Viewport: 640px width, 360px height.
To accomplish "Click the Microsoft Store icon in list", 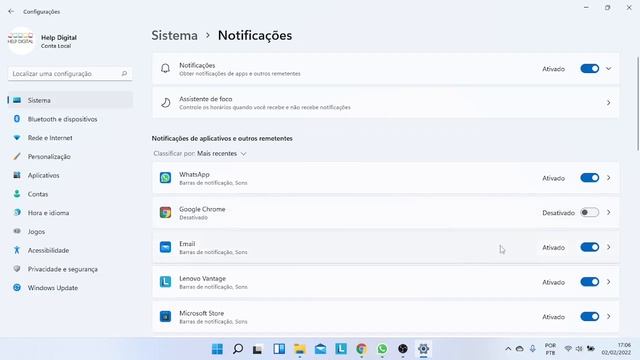I will (x=165, y=317).
